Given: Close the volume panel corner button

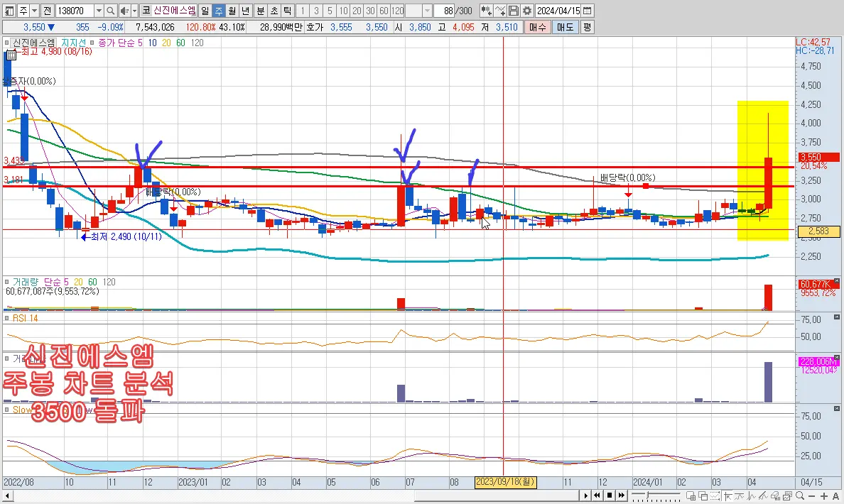Looking at the screenshot, I should (836, 281).
